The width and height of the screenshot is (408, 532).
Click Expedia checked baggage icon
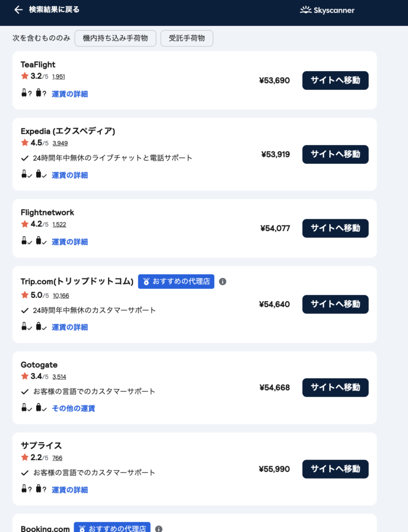(x=39, y=175)
